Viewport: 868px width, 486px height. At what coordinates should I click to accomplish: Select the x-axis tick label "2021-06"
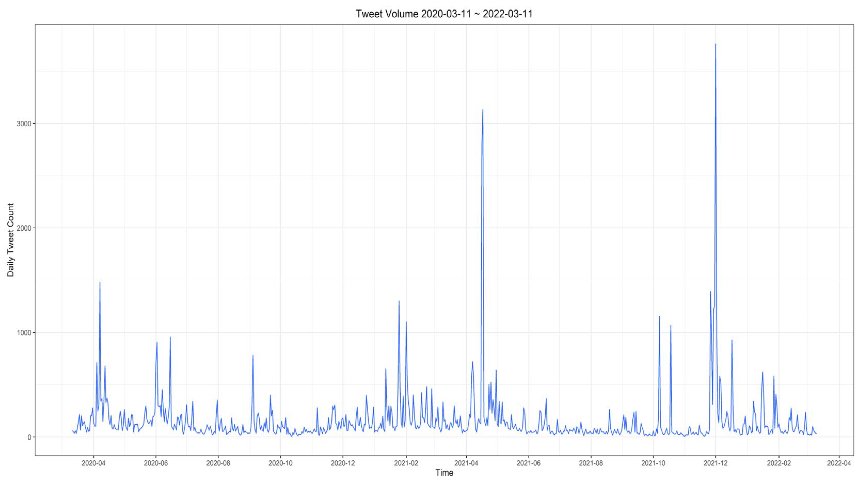coord(529,463)
